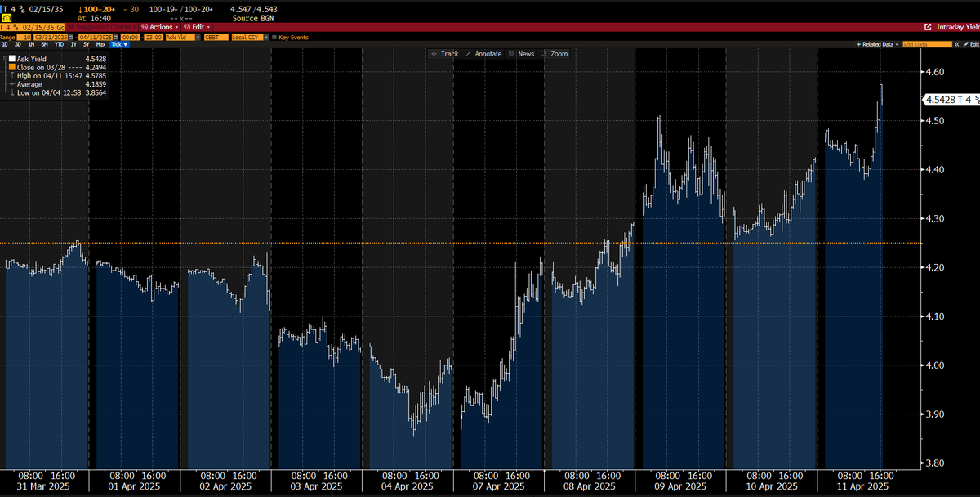Image resolution: width=980 pixels, height=497 pixels.
Task: Select the 3D range tab
Action: tap(18, 44)
